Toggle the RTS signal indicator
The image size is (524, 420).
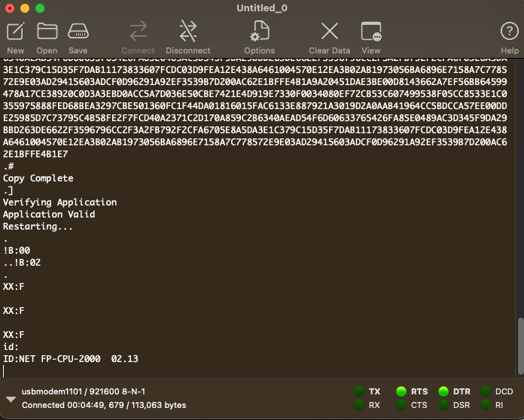pyautogui.click(x=402, y=391)
